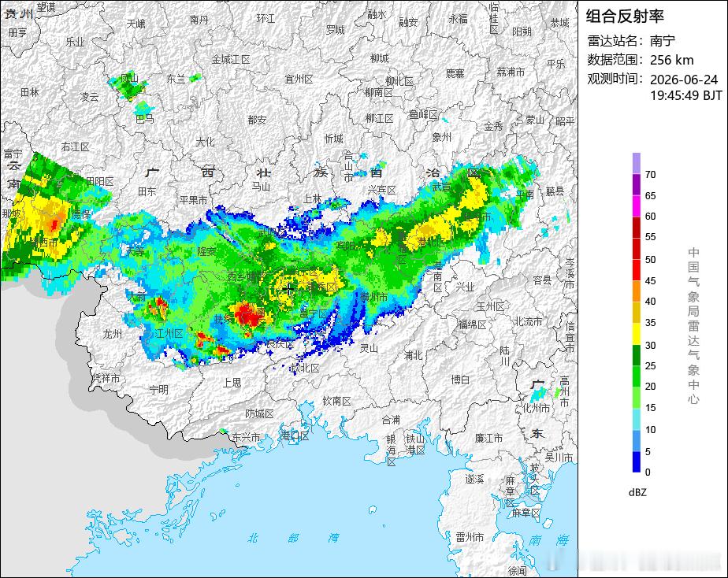Click the 象州 map label
Screen dimensions: 728x578
[441, 137]
